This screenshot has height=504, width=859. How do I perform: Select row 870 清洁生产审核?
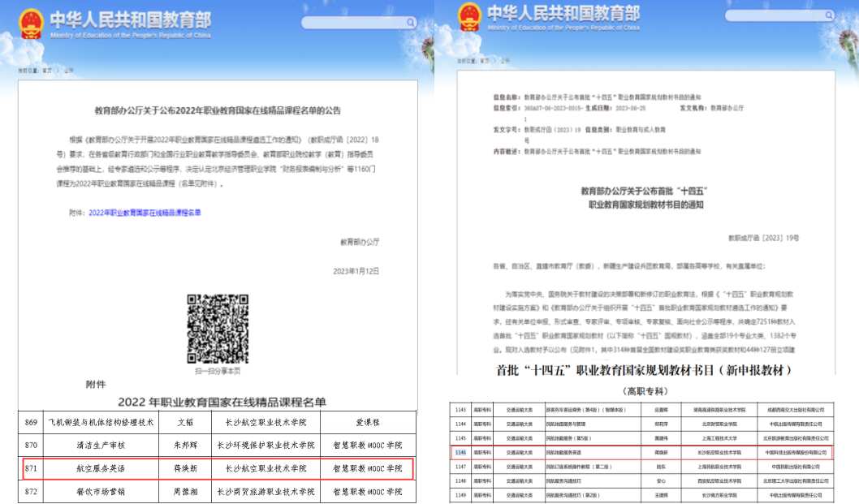pyautogui.click(x=217, y=446)
